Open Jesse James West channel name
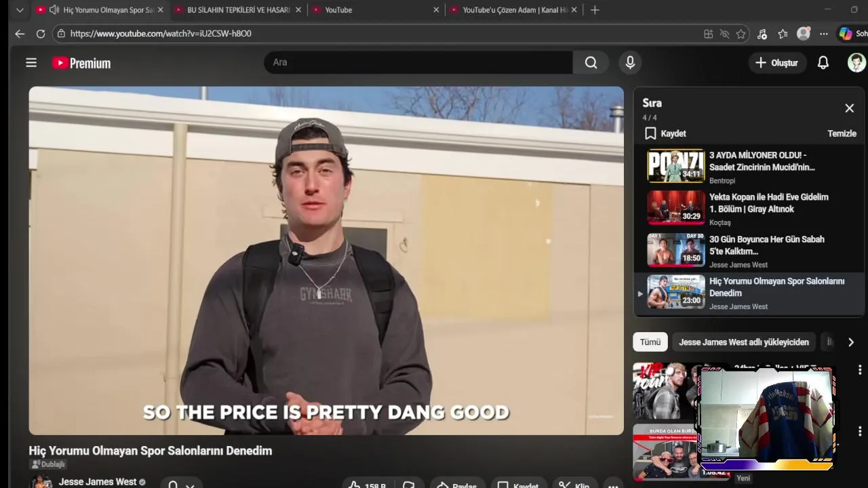The width and height of the screenshot is (868, 488). [x=98, y=482]
